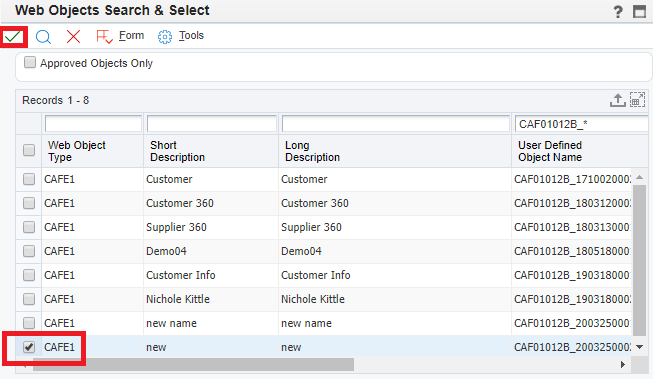Click the vertical scrollbar up arrow
This screenshot has width=653, height=381.
click(x=640, y=177)
